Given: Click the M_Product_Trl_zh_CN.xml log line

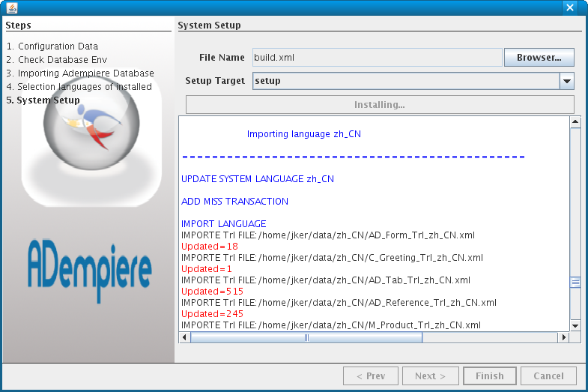Looking at the screenshot, I should (331, 325).
